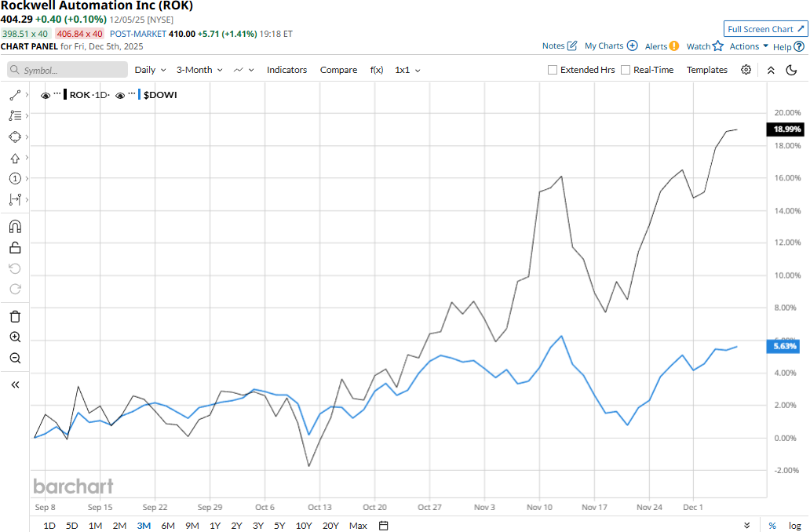Open chart settings via the gear icon
Viewport: 810px width, 532px height.
click(x=746, y=70)
